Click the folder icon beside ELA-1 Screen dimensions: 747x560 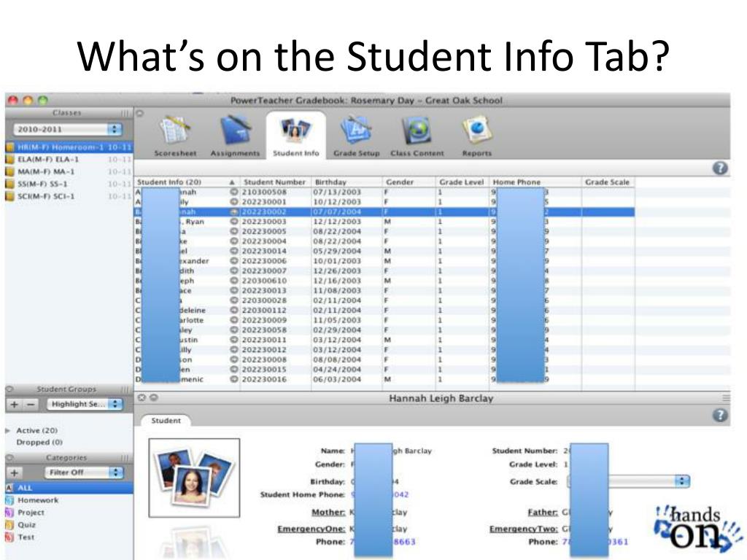point(9,160)
